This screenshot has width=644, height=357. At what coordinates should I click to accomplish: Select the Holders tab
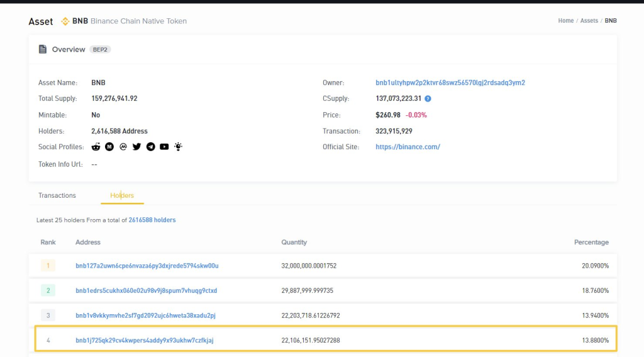point(122,195)
